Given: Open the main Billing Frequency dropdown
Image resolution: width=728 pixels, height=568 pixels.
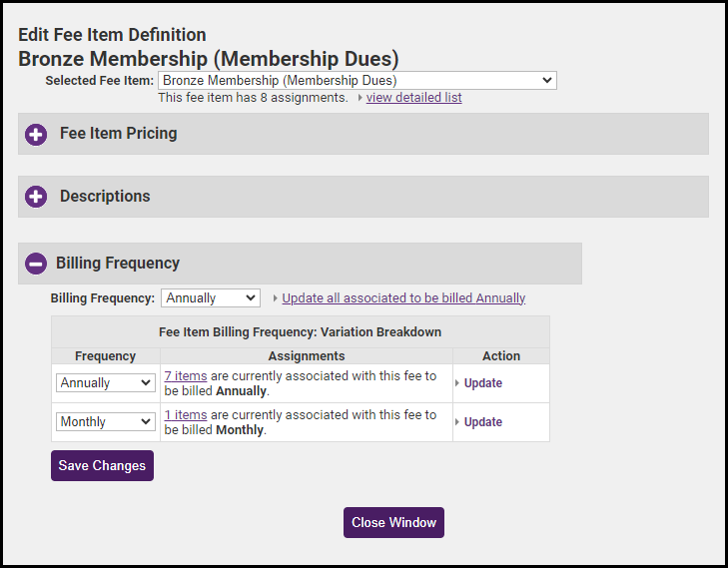Looking at the screenshot, I should (210, 298).
